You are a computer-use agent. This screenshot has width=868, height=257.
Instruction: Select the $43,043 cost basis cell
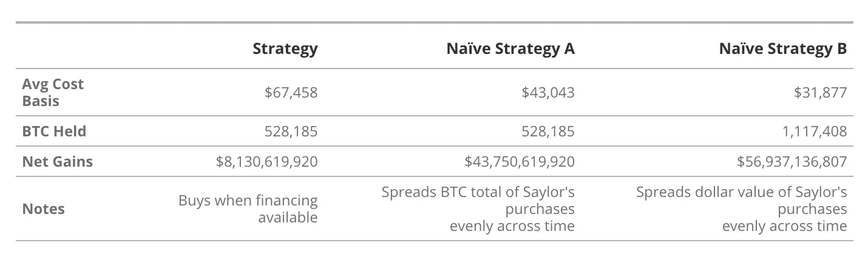click(x=548, y=92)
